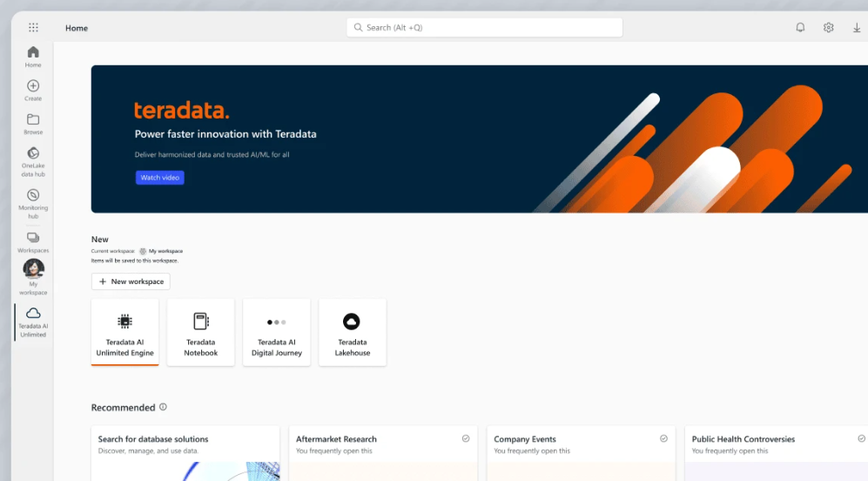Viewport: 868px width, 481px height.
Task: Click 'Power faster innovation with Teradata' heading
Action: coord(225,134)
